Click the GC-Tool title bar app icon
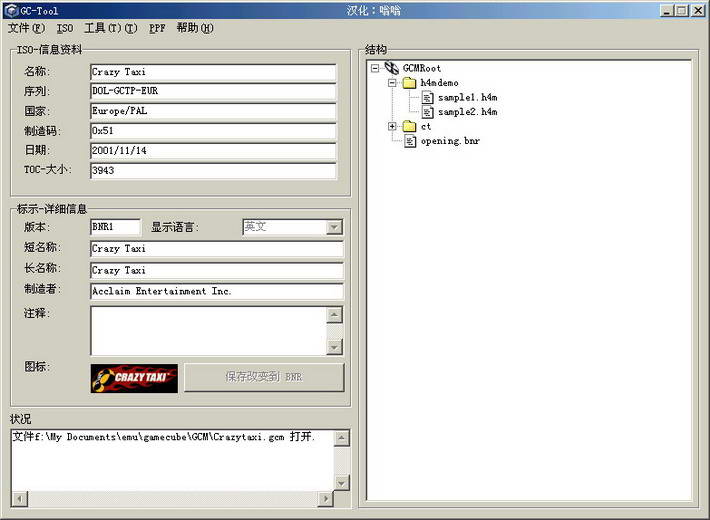The width and height of the screenshot is (710, 520). (11, 10)
